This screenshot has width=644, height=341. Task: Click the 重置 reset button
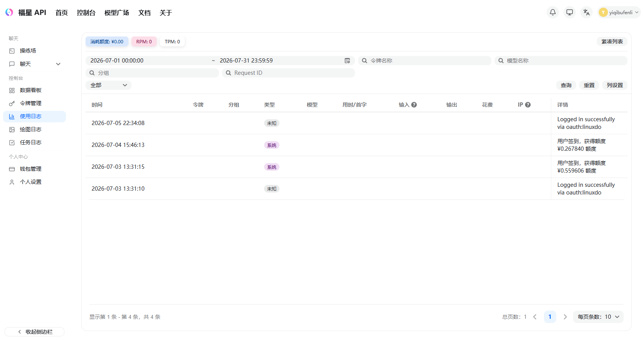pyautogui.click(x=589, y=85)
